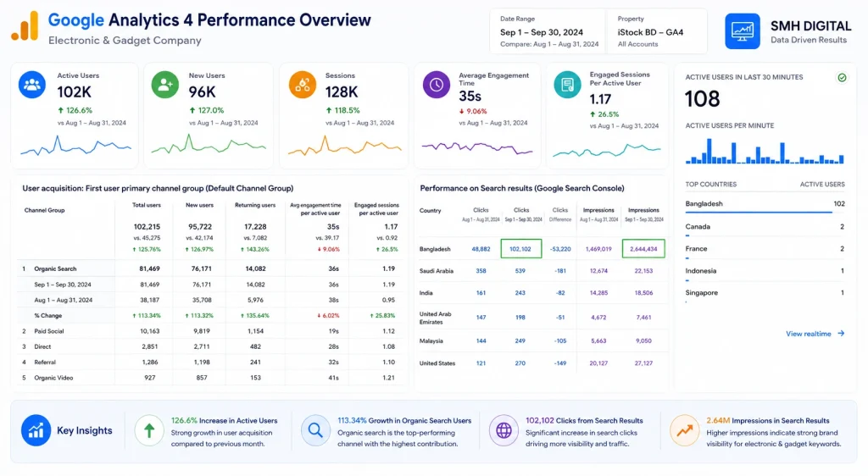868x476 pixels.
Task: Click the orange trending-arrow impressions icon
Action: (685, 430)
